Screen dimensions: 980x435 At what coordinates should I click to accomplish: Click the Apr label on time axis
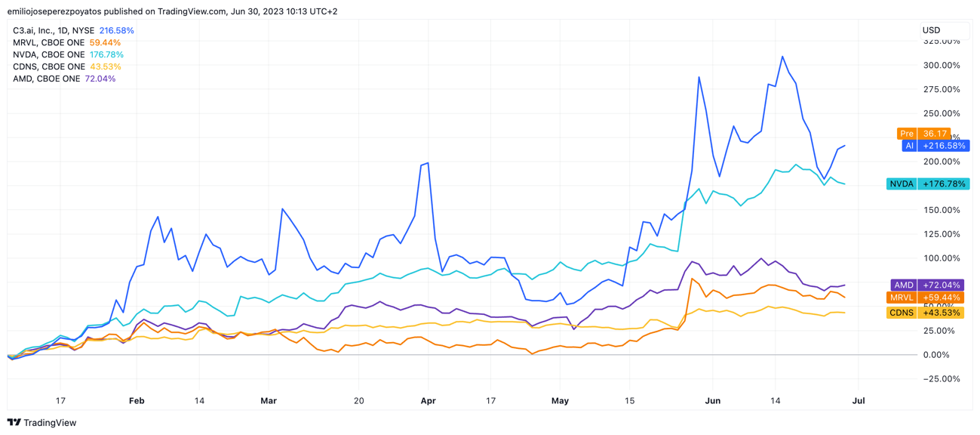point(428,401)
